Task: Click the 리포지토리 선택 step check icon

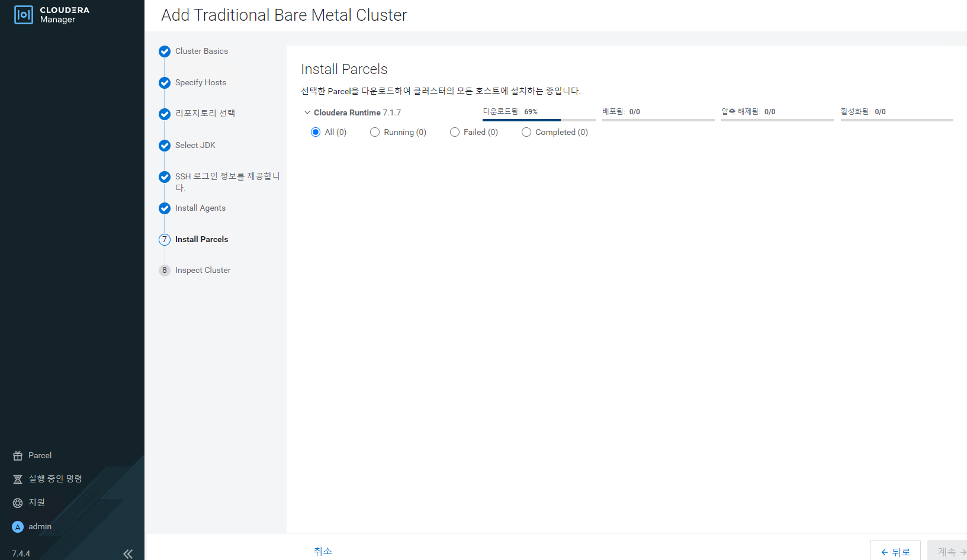Action: (x=165, y=114)
